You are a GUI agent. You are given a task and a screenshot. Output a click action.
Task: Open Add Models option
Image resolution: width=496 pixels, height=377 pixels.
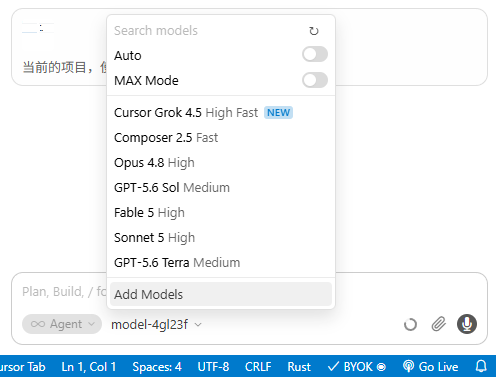[x=221, y=294]
